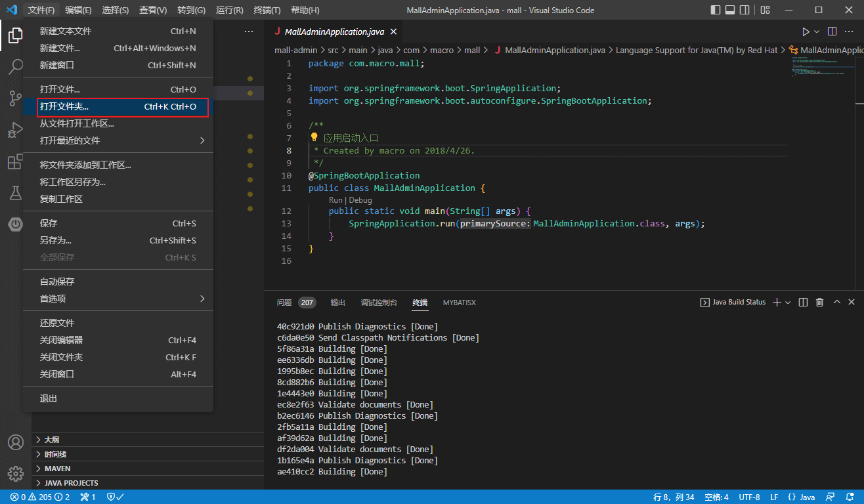Screen dimensions: 864x504
Task: Switch to MYBATISX panel tab
Action: pyautogui.click(x=459, y=303)
